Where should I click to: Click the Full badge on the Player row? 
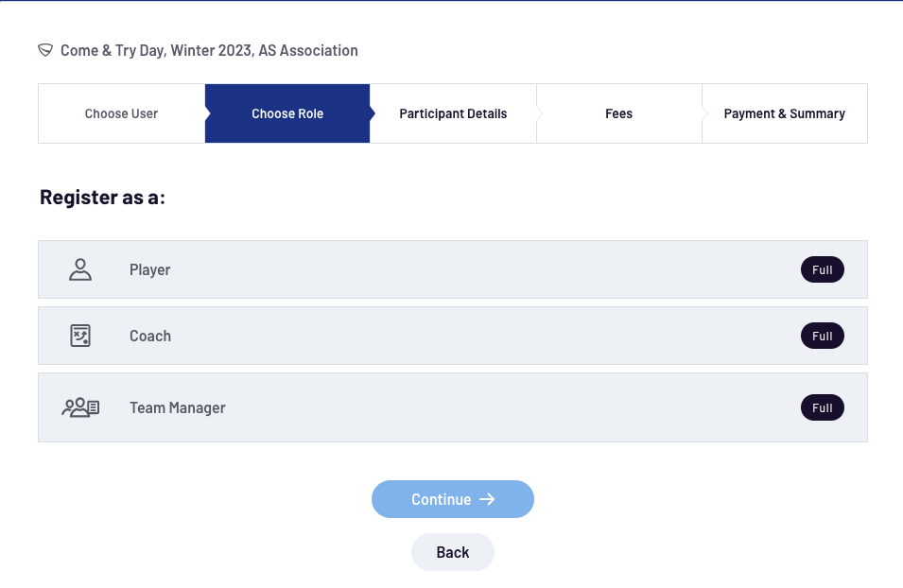822,270
